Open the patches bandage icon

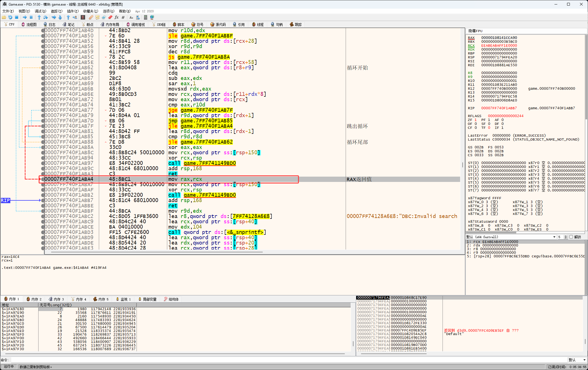[x=91, y=17]
